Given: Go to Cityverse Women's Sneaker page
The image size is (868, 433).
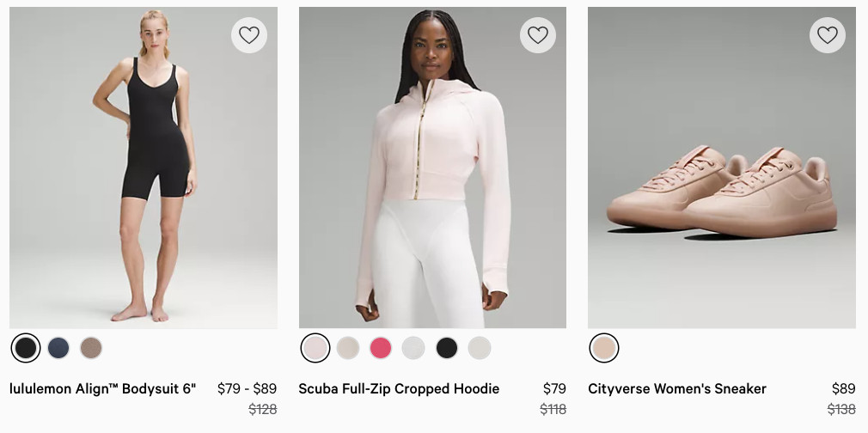Looking at the screenshot, I should tap(677, 388).
